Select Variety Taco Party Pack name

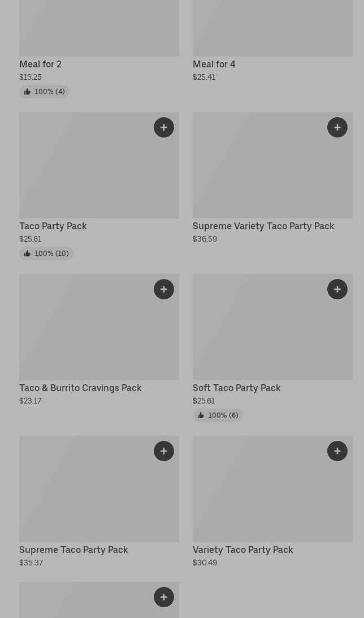(x=242, y=550)
